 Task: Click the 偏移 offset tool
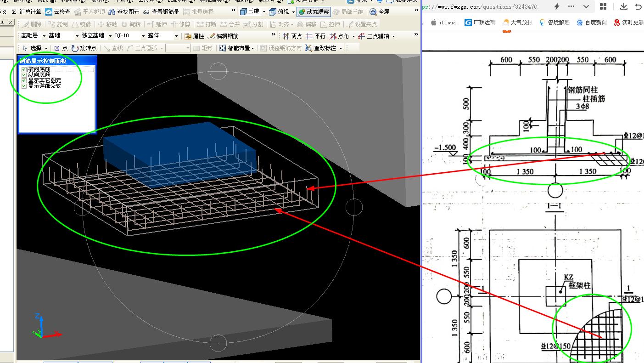pyautogui.click(x=307, y=24)
